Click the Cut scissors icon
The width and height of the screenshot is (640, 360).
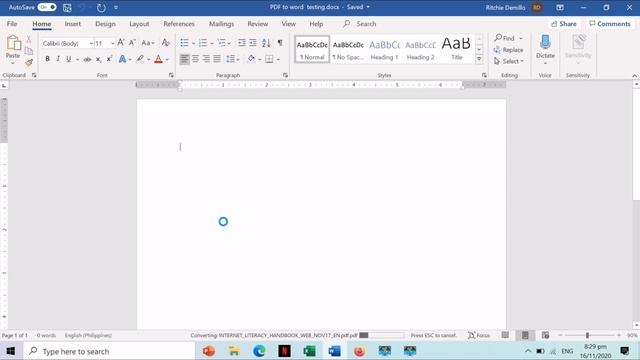click(x=29, y=40)
